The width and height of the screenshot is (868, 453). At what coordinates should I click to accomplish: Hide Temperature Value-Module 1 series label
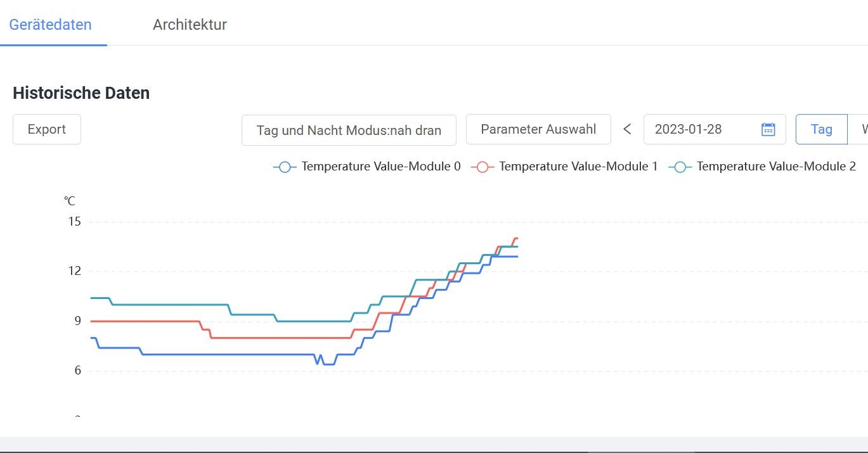[578, 167]
